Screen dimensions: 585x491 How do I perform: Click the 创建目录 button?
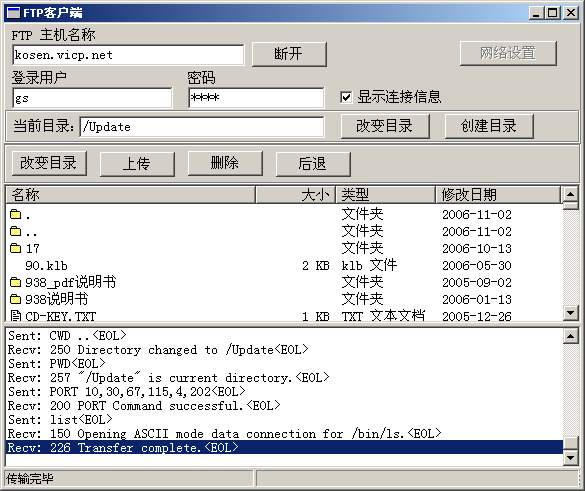489,126
